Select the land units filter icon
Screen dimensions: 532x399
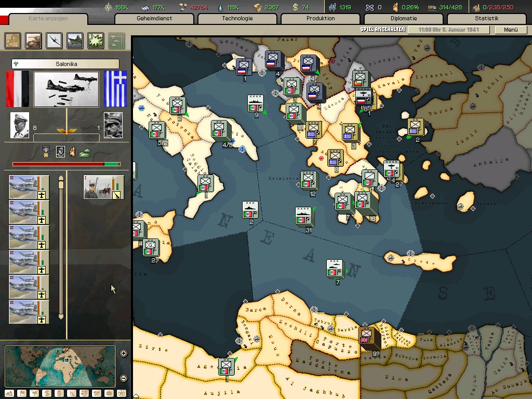tap(33, 40)
